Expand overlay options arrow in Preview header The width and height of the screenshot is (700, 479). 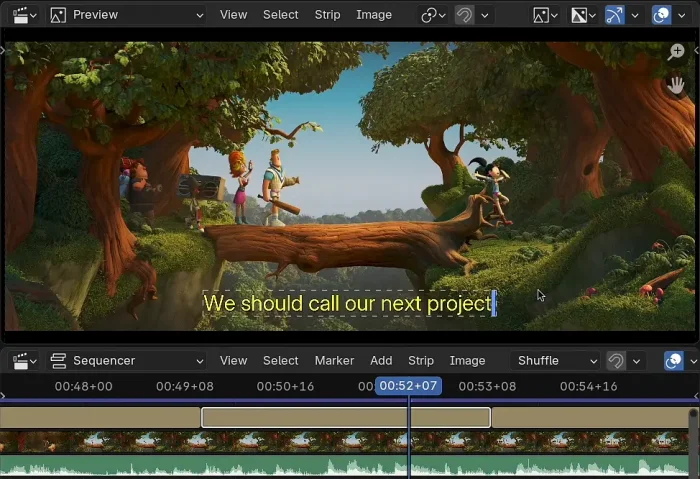pyautogui.click(x=682, y=16)
